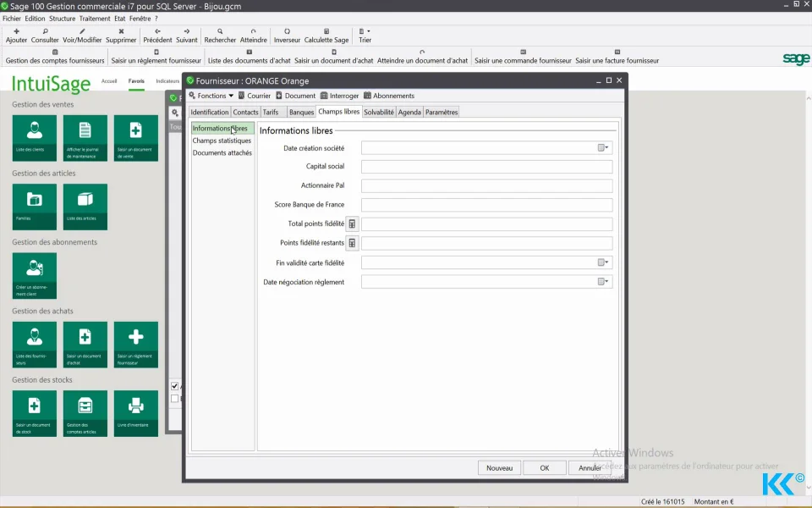Open Livre d'inventaire tile
Image resolution: width=812 pixels, height=508 pixels.
coord(136,414)
